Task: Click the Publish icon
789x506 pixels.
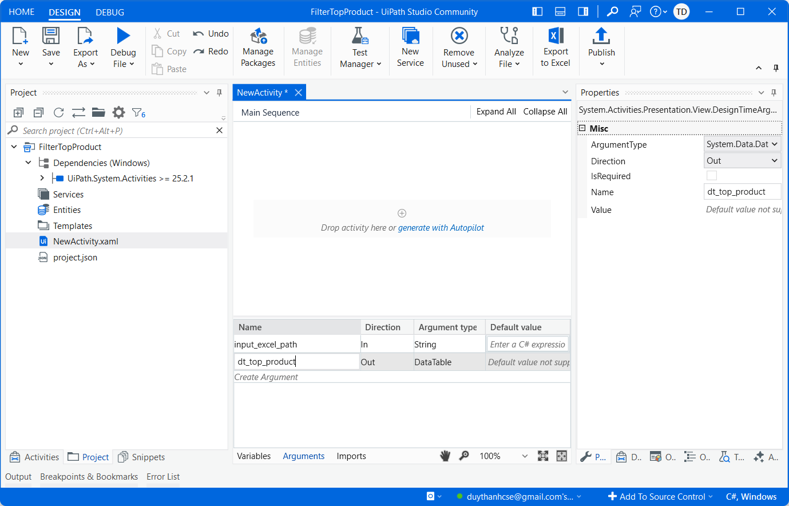Action: coord(601,36)
